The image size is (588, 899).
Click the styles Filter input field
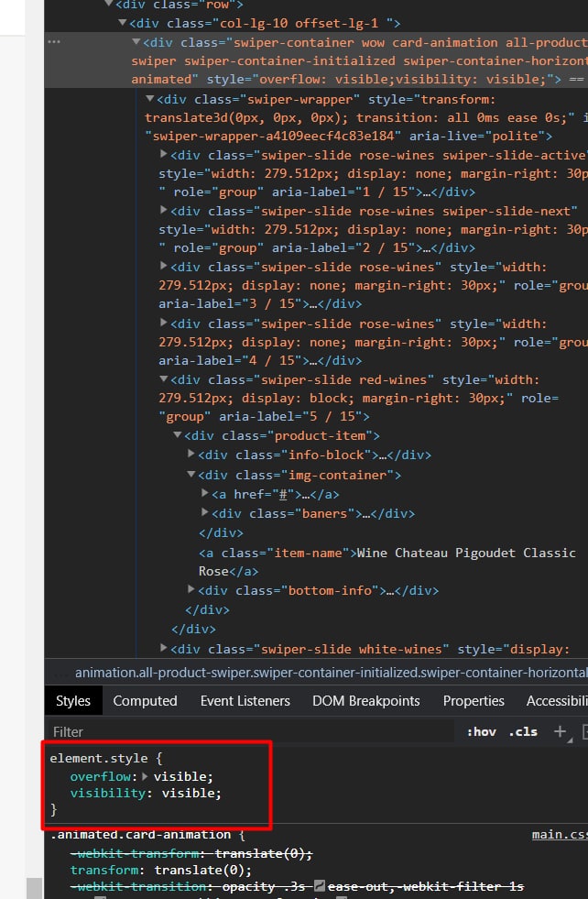tap(252, 732)
